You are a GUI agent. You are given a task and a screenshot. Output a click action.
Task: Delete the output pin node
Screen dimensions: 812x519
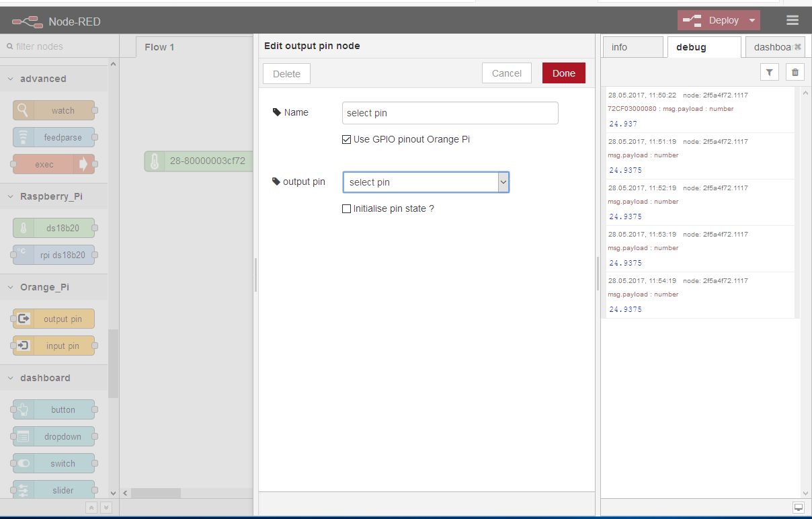click(286, 74)
